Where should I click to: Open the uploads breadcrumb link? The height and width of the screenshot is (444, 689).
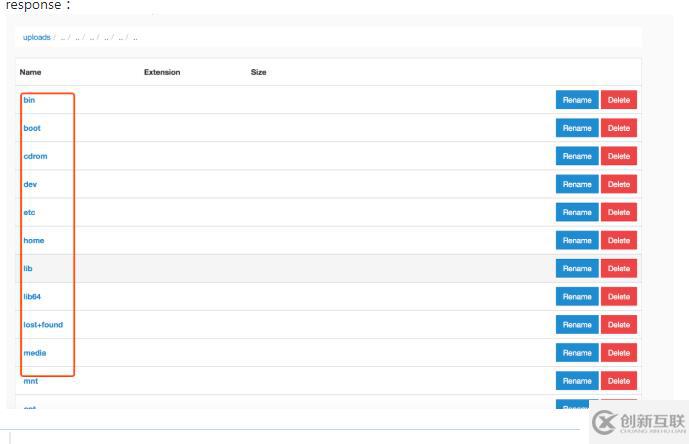36,37
